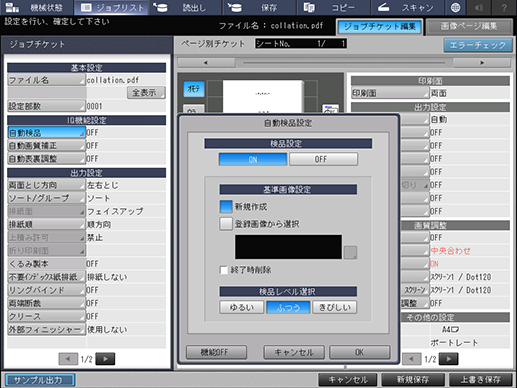Select the 新規作成 option

tap(226, 207)
